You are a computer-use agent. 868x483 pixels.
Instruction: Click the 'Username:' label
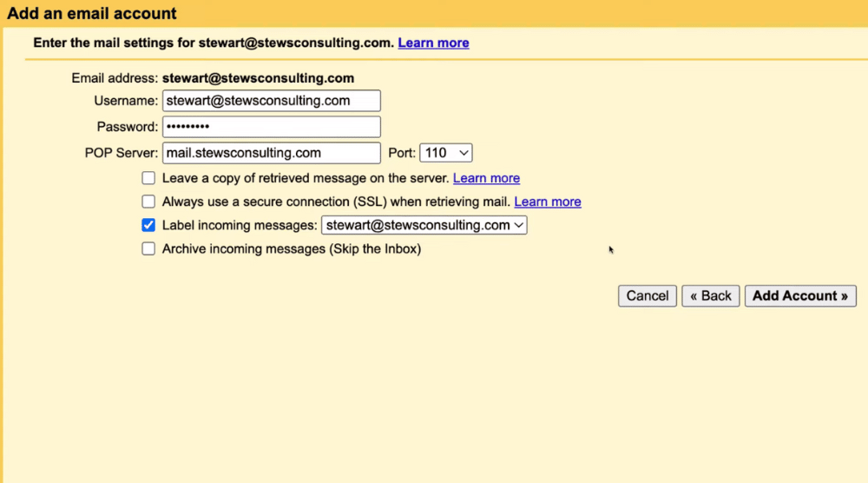tap(126, 101)
